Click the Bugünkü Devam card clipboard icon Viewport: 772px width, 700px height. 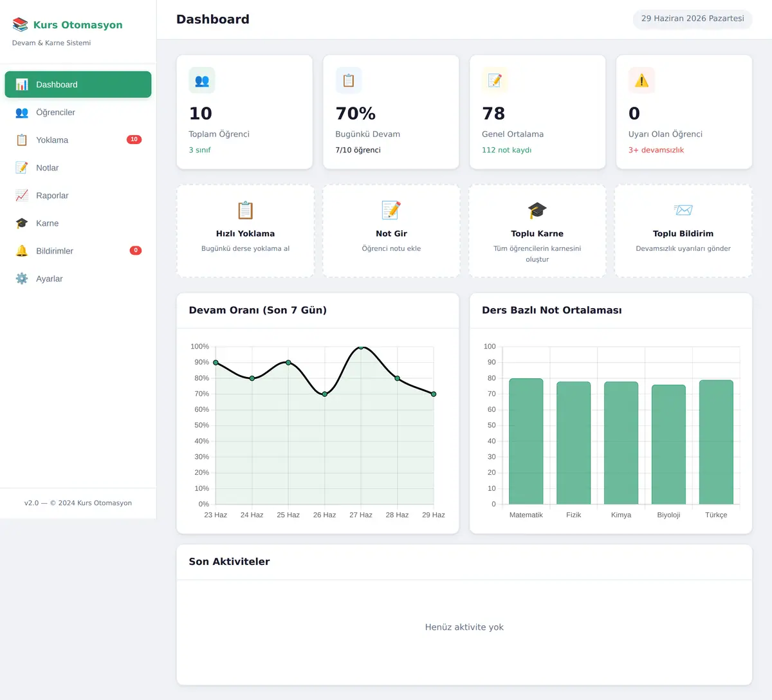[x=349, y=80]
